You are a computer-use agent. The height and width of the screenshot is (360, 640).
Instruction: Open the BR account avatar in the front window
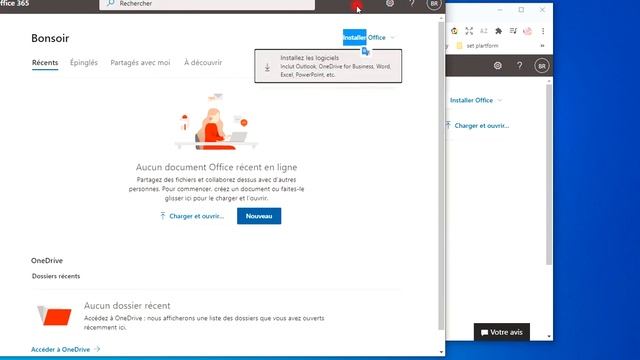[x=434, y=4]
